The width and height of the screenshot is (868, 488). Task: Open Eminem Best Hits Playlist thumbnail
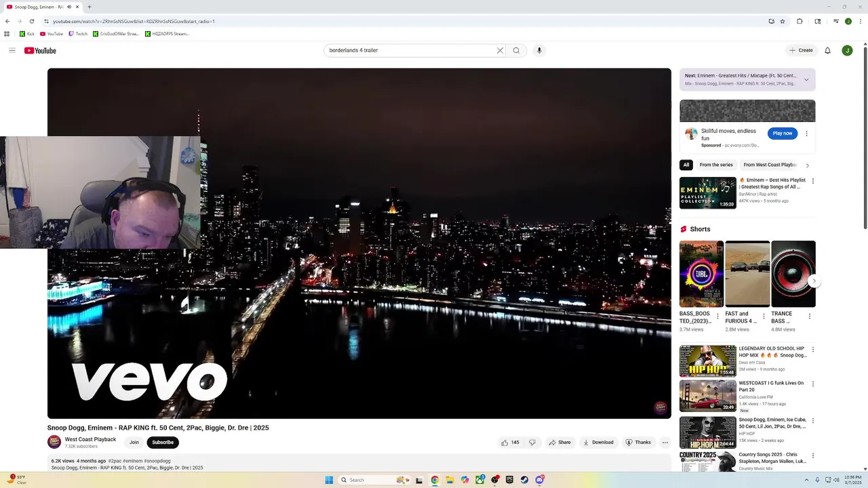(x=708, y=193)
